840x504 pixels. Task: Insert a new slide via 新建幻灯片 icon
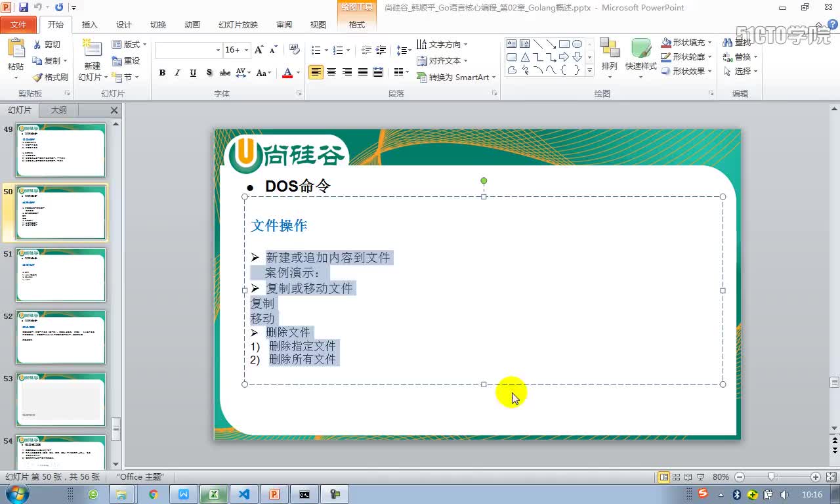(x=92, y=49)
